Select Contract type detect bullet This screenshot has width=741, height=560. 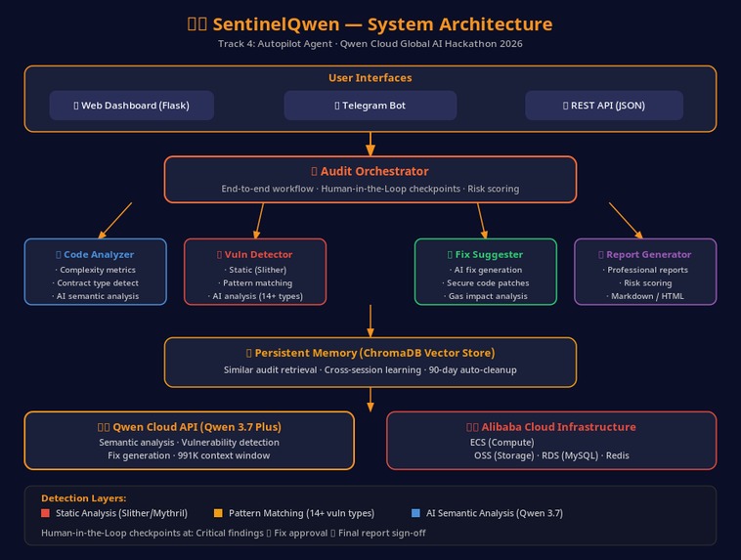pos(96,283)
